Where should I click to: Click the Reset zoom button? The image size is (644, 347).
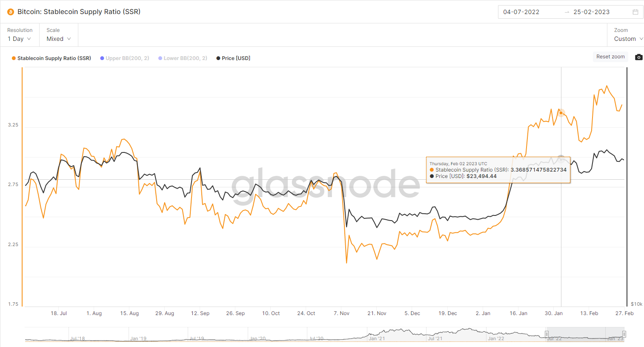(610, 57)
